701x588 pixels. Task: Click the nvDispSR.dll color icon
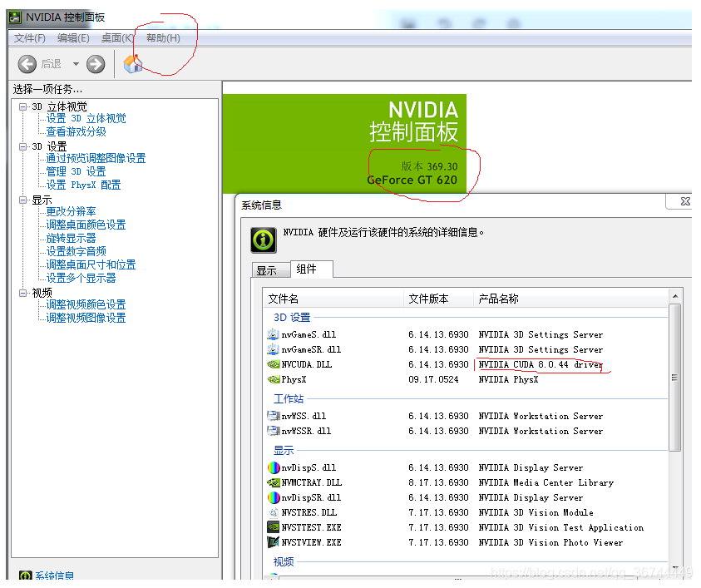click(273, 497)
